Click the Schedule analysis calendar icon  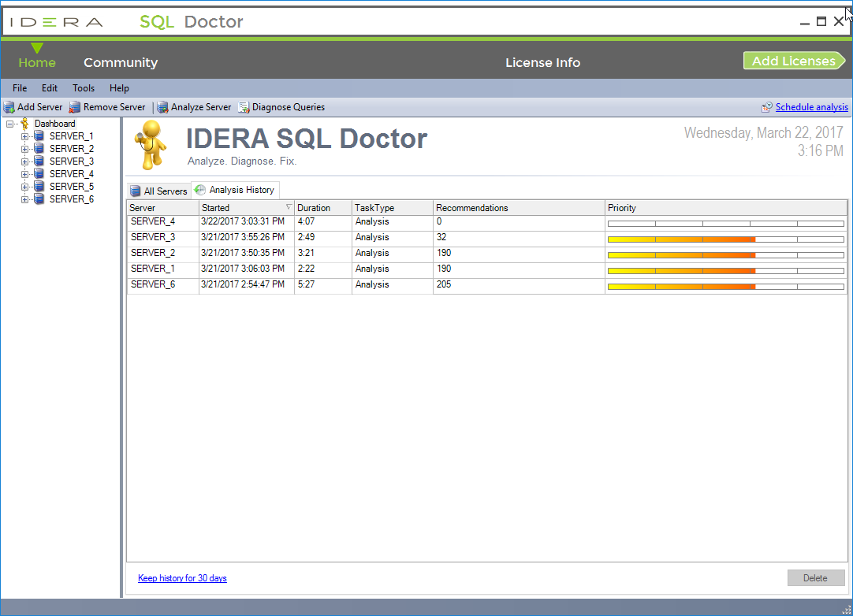766,107
